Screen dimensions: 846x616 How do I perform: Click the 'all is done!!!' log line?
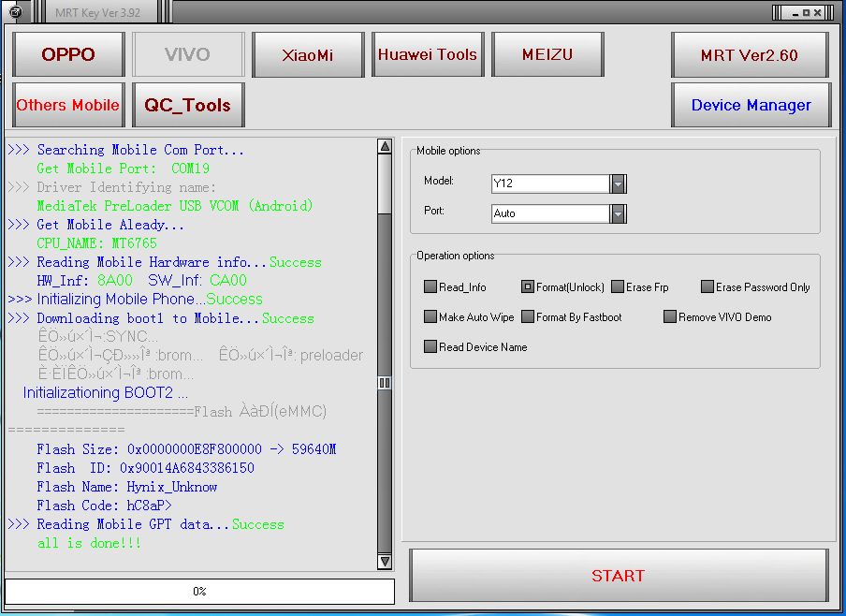coord(89,543)
